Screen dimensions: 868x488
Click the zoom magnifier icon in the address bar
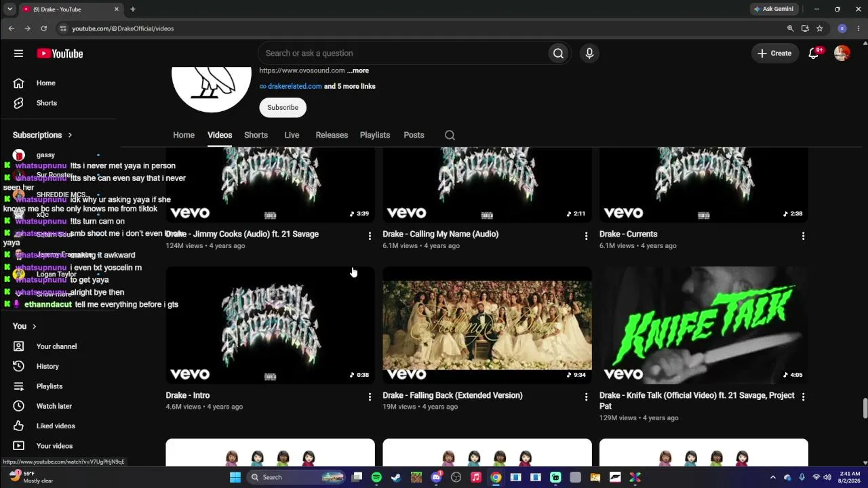pos(790,28)
